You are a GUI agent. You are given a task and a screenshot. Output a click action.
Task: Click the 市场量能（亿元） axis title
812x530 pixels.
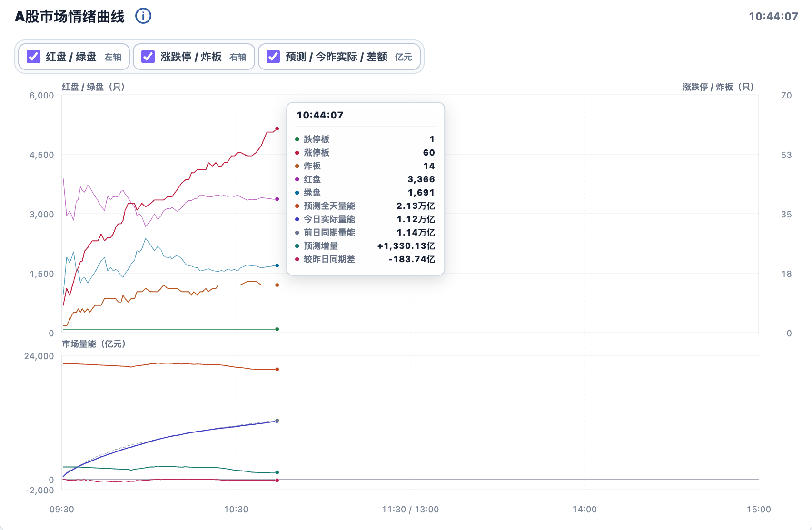coord(94,344)
